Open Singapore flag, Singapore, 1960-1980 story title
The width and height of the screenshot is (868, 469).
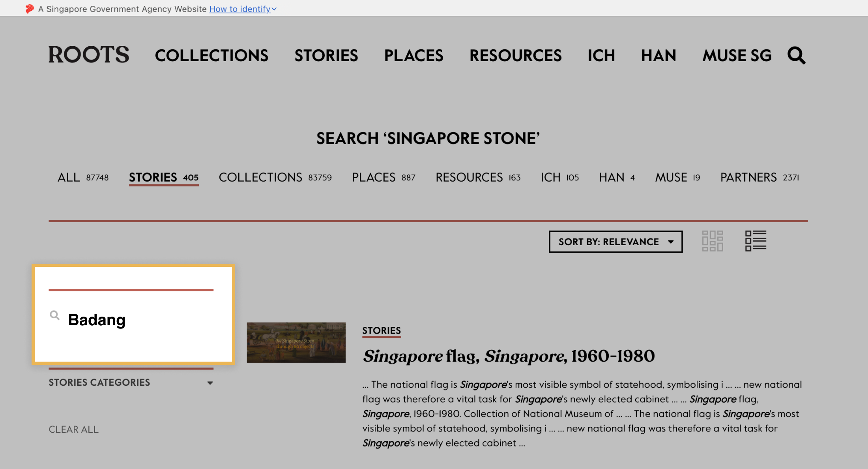(x=509, y=356)
